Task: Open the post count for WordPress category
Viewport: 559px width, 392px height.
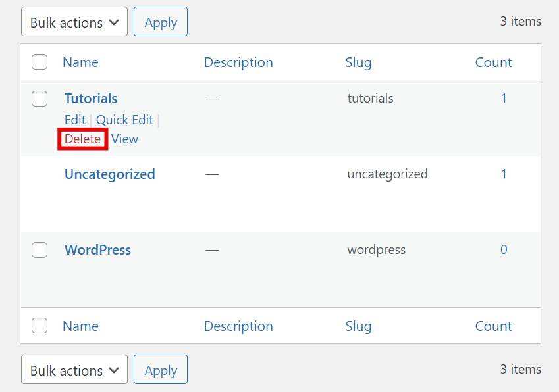Action: pos(504,250)
